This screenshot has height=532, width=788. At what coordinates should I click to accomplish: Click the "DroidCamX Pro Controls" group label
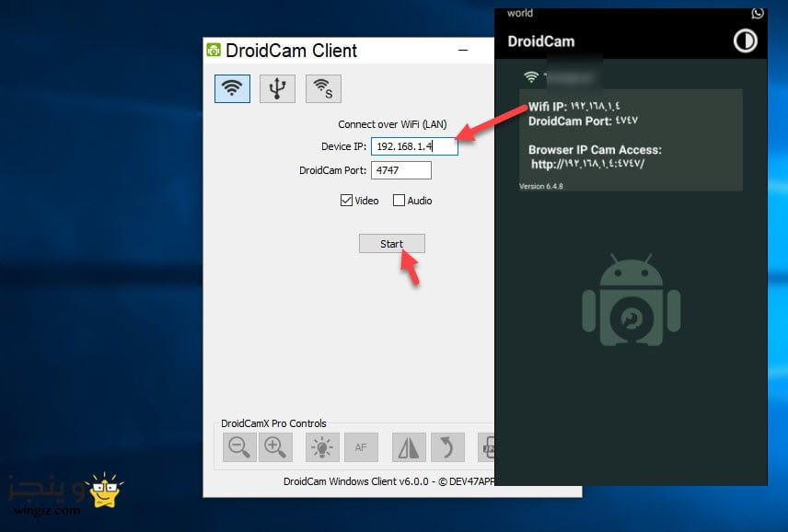[273, 423]
